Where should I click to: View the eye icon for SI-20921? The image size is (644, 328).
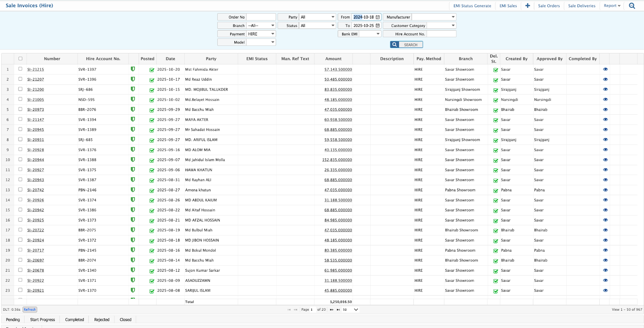pos(605,290)
